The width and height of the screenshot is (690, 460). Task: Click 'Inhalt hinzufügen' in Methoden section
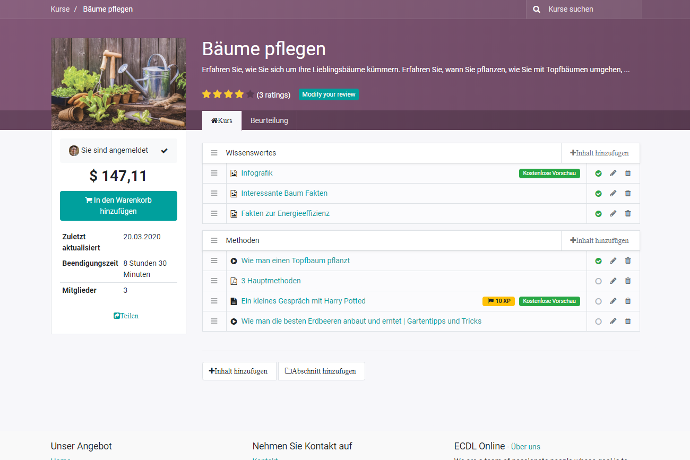click(x=600, y=240)
